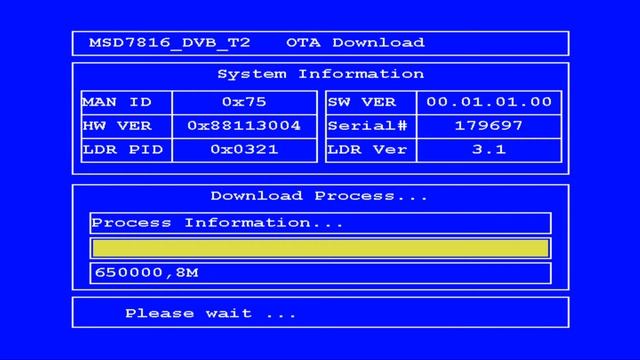Click the '650000,8M' frequency field

(320, 273)
